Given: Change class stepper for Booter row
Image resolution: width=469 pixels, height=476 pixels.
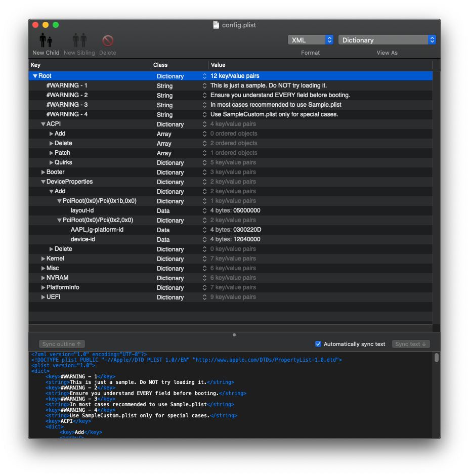Looking at the screenshot, I should pyautogui.click(x=204, y=172).
